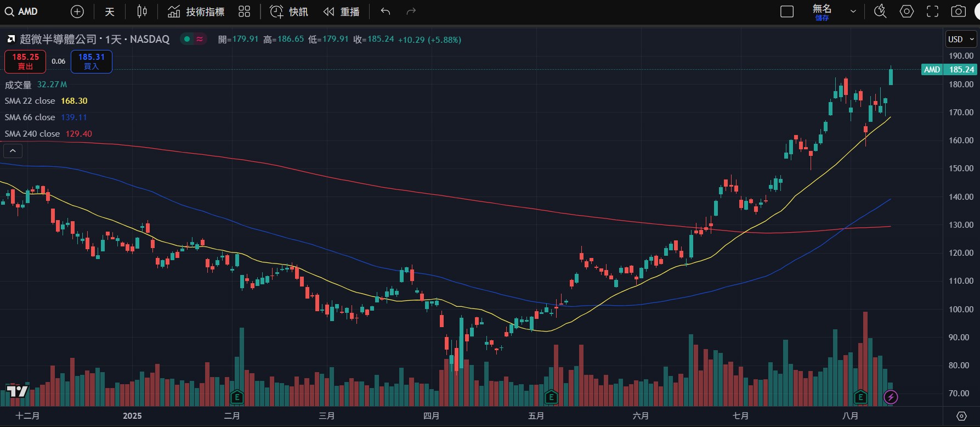
Task: Open the 技術指標 indicators menu
Action: pyautogui.click(x=196, y=12)
